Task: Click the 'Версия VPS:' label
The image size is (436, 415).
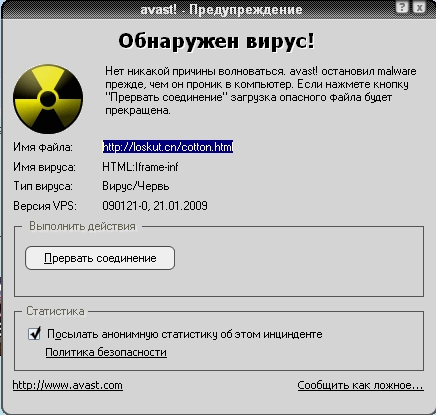Action: tap(45, 206)
